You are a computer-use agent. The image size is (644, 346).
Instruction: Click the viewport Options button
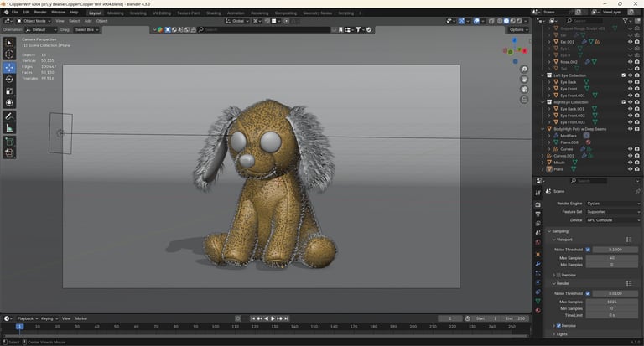coord(517,29)
